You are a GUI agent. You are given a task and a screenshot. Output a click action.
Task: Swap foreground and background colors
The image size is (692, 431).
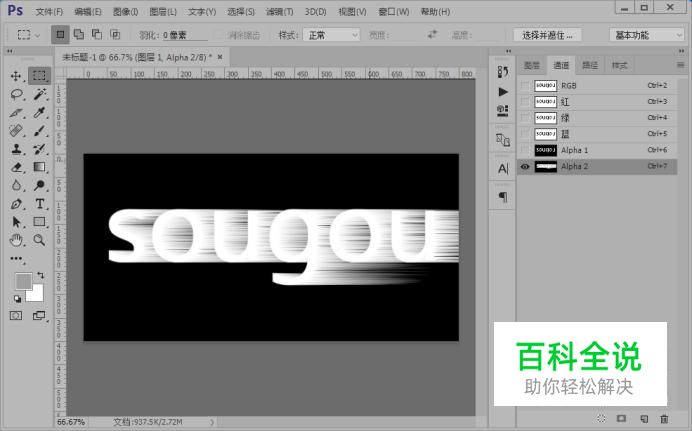pyautogui.click(x=40, y=275)
